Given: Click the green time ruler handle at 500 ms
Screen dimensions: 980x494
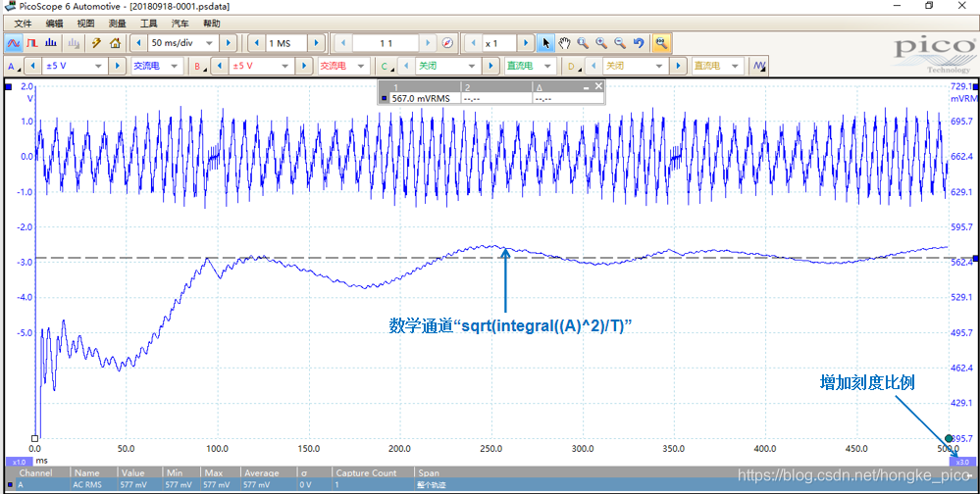Looking at the screenshot, I should [x=949, y=438].
